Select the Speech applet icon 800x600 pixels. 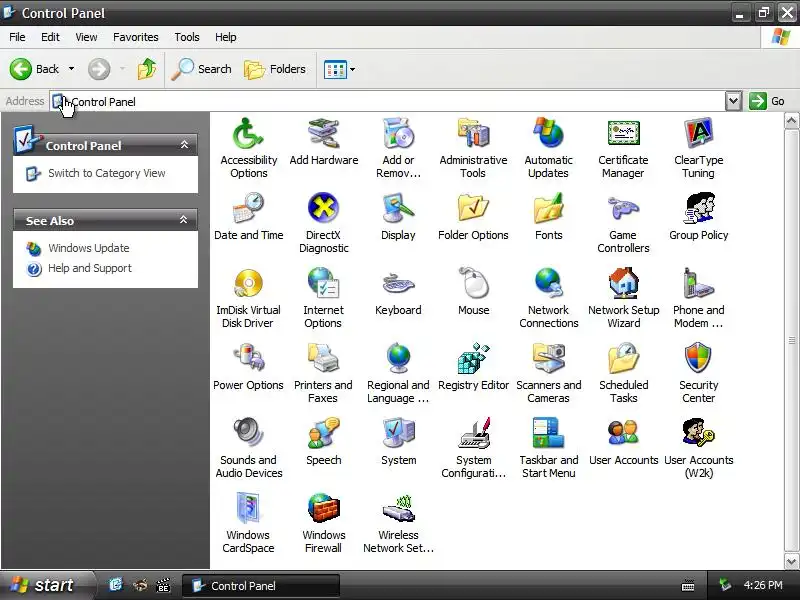(323, 433)
